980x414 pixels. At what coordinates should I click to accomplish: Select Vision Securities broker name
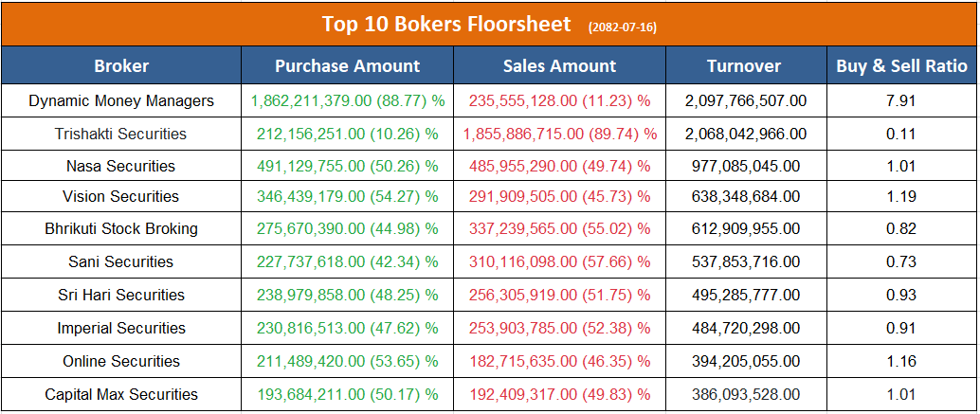coord(121,197)
